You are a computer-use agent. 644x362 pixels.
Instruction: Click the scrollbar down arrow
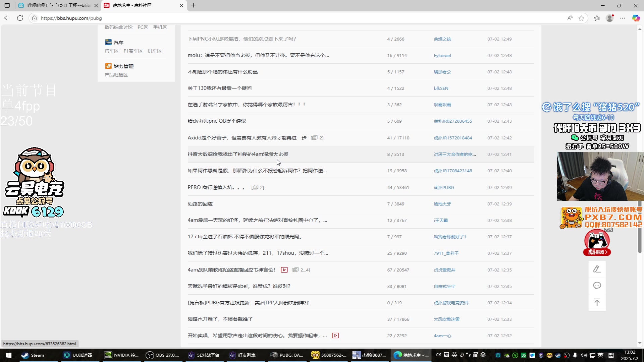tap(640, 343)
